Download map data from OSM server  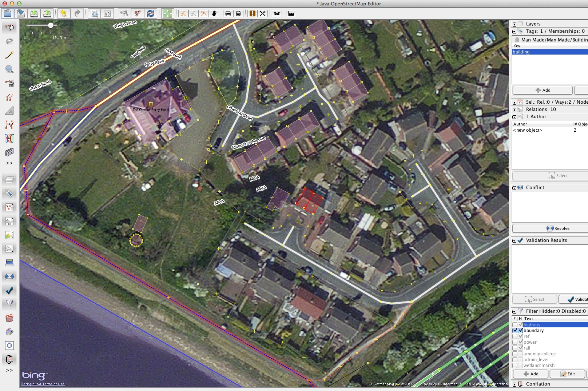click(33, 13)
